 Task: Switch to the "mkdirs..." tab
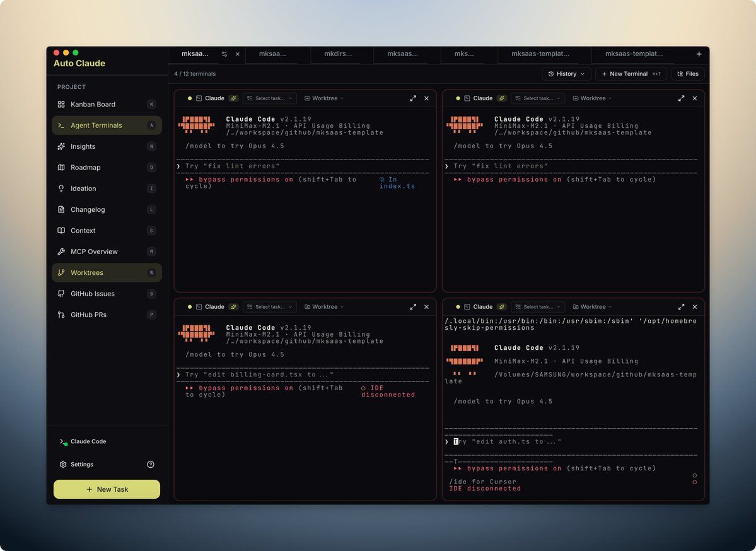coord(338,54)
